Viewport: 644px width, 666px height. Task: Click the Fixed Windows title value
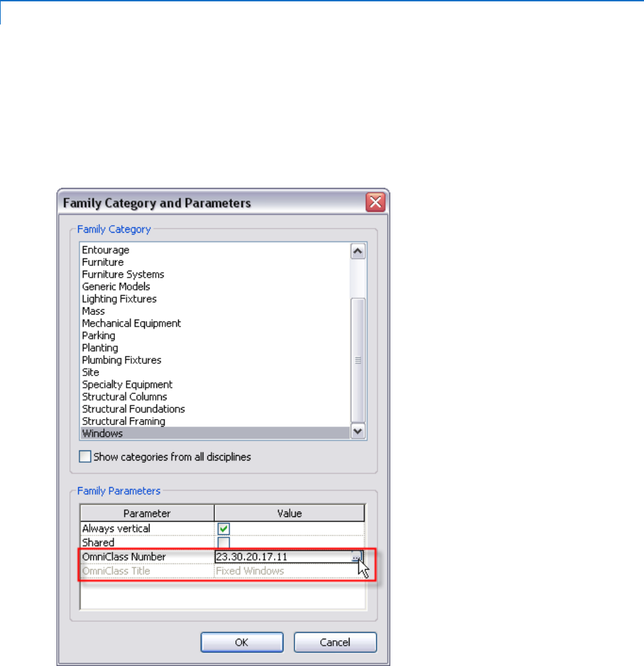[250, 571]
